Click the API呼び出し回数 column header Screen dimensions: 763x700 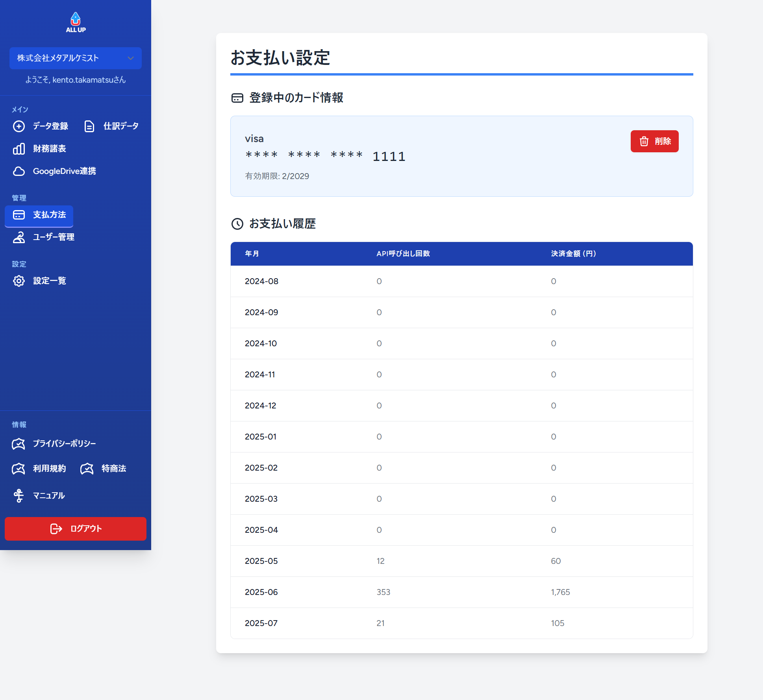[403, 254]
